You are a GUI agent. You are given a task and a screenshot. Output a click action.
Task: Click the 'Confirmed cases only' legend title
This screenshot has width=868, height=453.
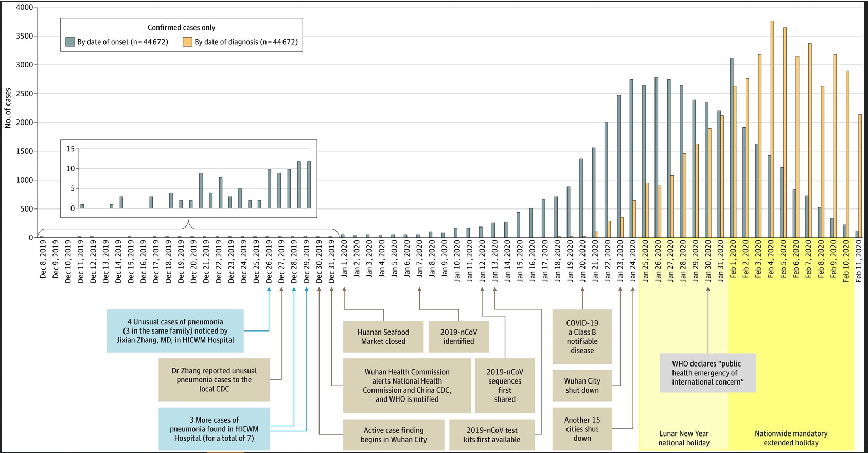(x=182, y=28)
